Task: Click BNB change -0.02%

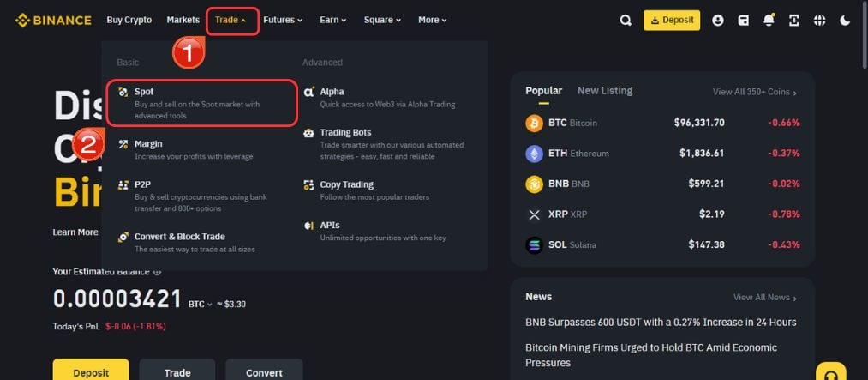Action: 783,184
